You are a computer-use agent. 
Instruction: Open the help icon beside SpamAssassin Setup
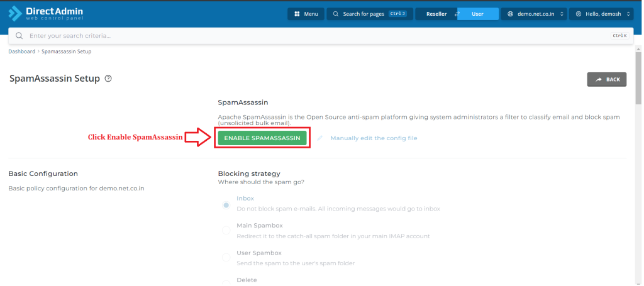pyautogui.click(x=108, y=79)
